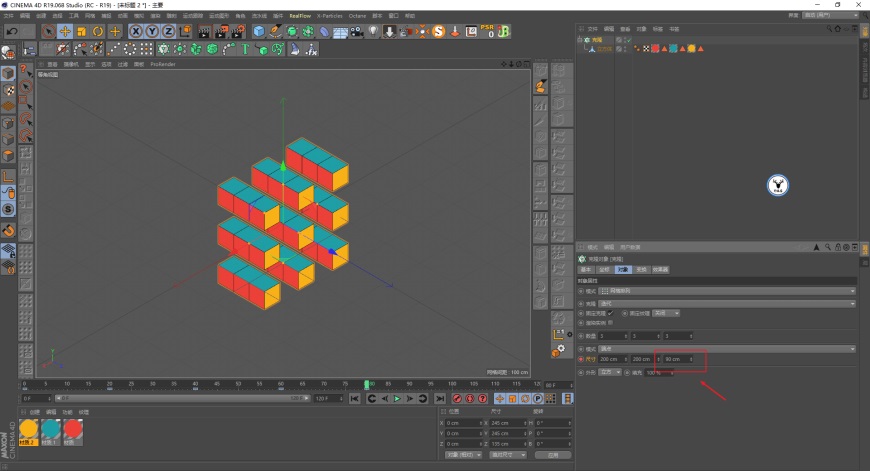870x471 pixels.
Task: Add a Camera object
Action: 357,32
